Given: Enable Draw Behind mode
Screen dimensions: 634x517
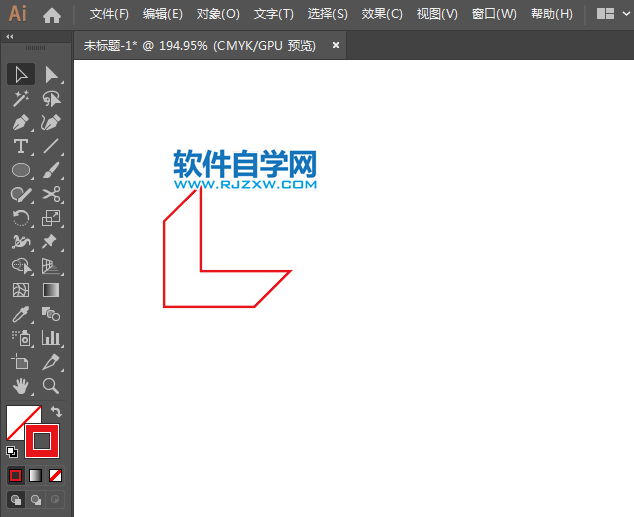Looking at the screenshot, I should (36, 500).
